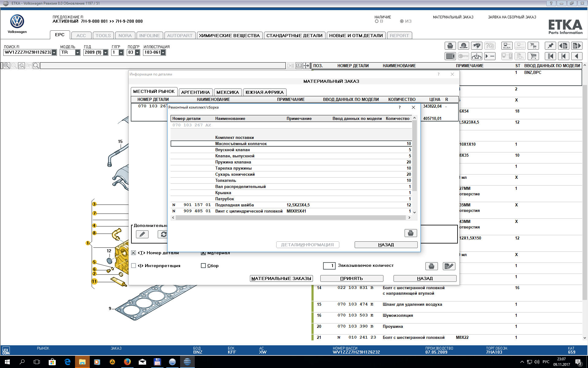The height and width of the screenshot is (368, 588).
Task: Select МЕСТНЫЙ РЫНОК tab
Action: (154, 91)
